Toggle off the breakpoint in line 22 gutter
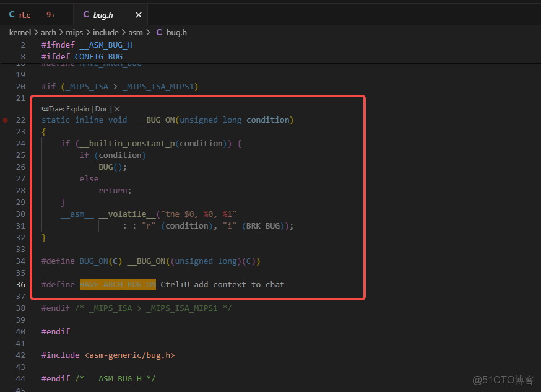Image resolution: width=541 pixels, height=392 pixels. 6,120
